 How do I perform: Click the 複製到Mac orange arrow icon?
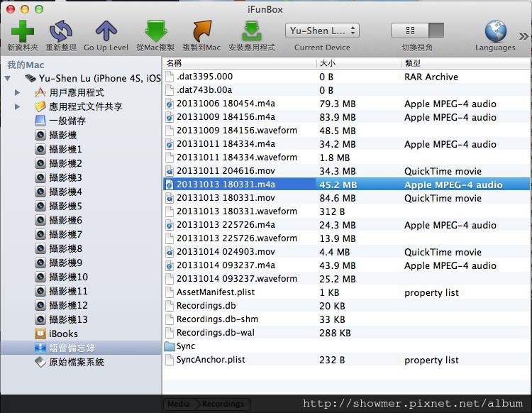[x=202, y=31]
